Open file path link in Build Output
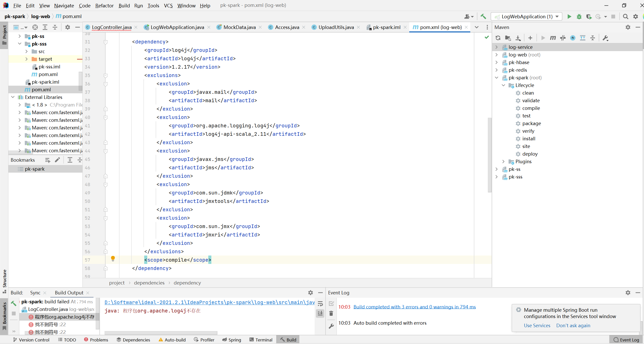644x344 pixels. point(210,302)
